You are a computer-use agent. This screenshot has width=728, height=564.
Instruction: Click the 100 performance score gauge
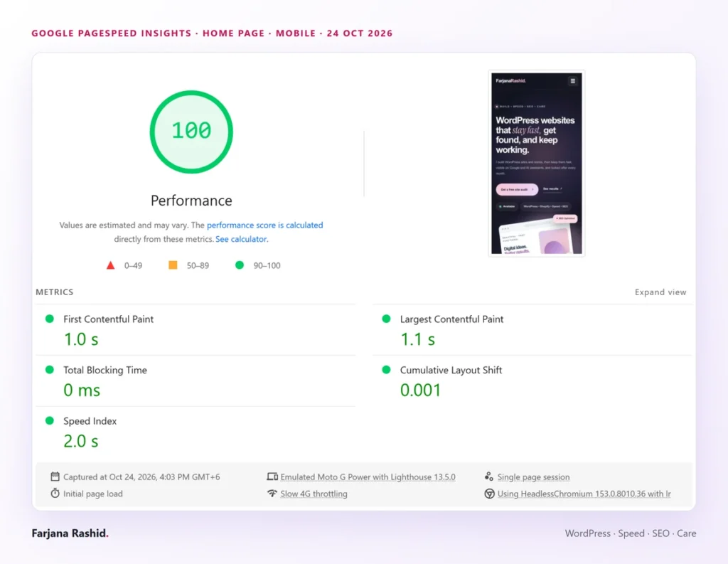click(x=191, y=132)
